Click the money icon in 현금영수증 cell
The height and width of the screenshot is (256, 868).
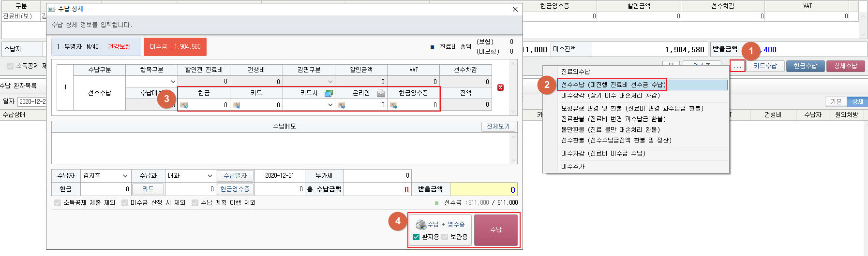[393, 105]
